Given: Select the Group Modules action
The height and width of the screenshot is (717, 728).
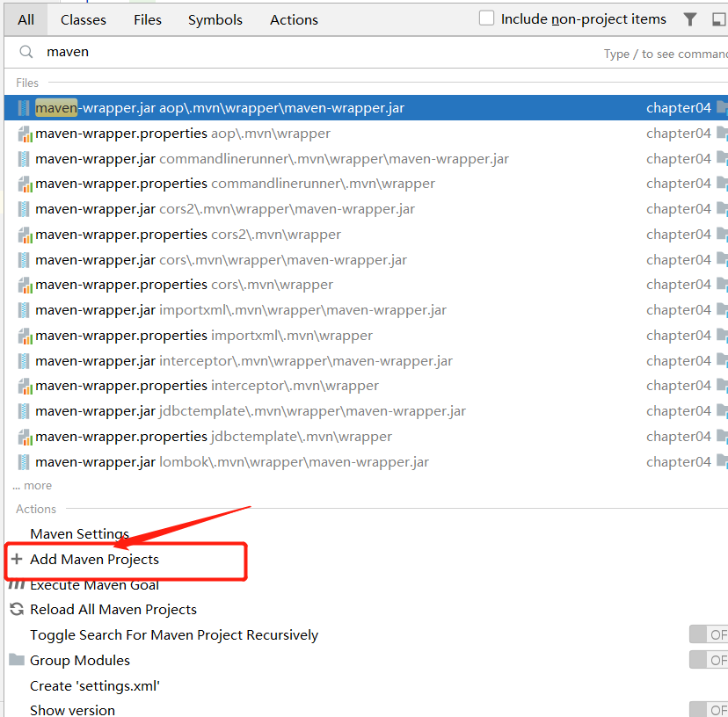Looking at the screenshot, I should [x=80, y=661].
